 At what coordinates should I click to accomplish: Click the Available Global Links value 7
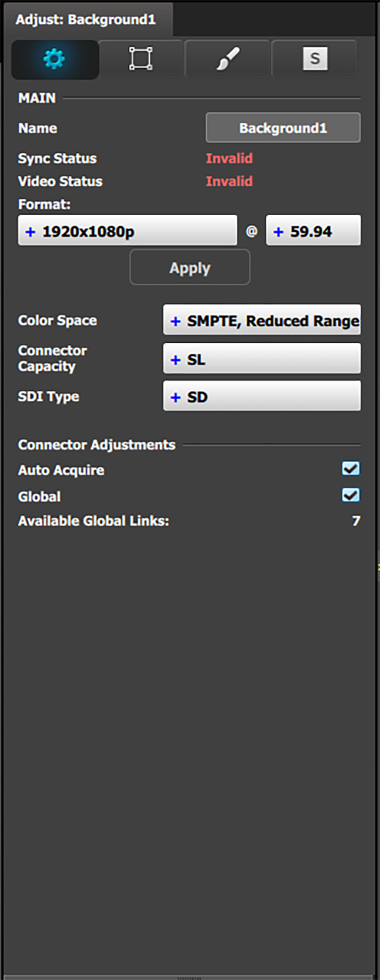point(356,521)
